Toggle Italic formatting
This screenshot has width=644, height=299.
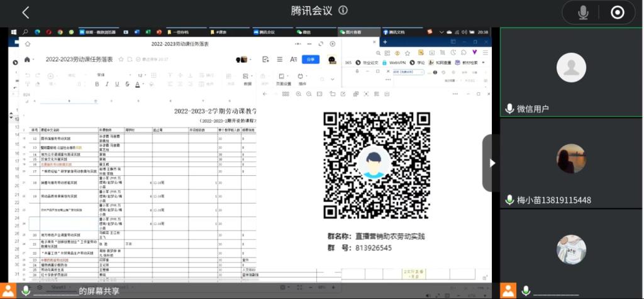coord(107,84)
